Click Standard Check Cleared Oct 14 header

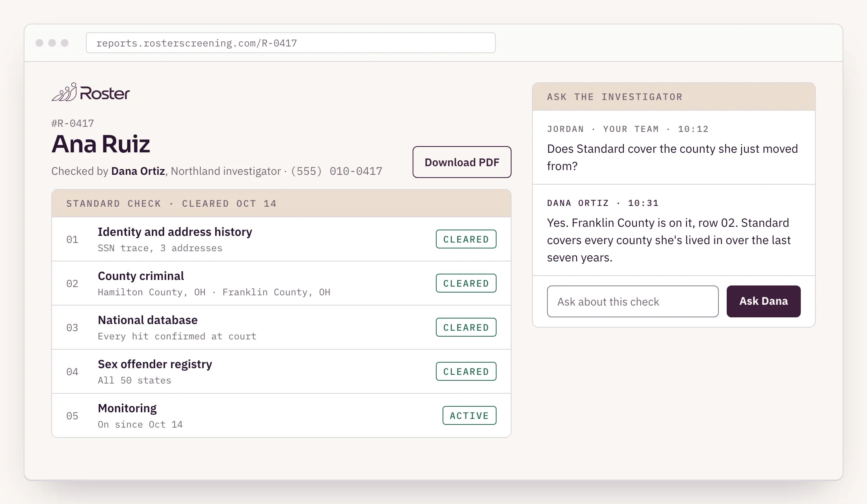pos(281,204)
